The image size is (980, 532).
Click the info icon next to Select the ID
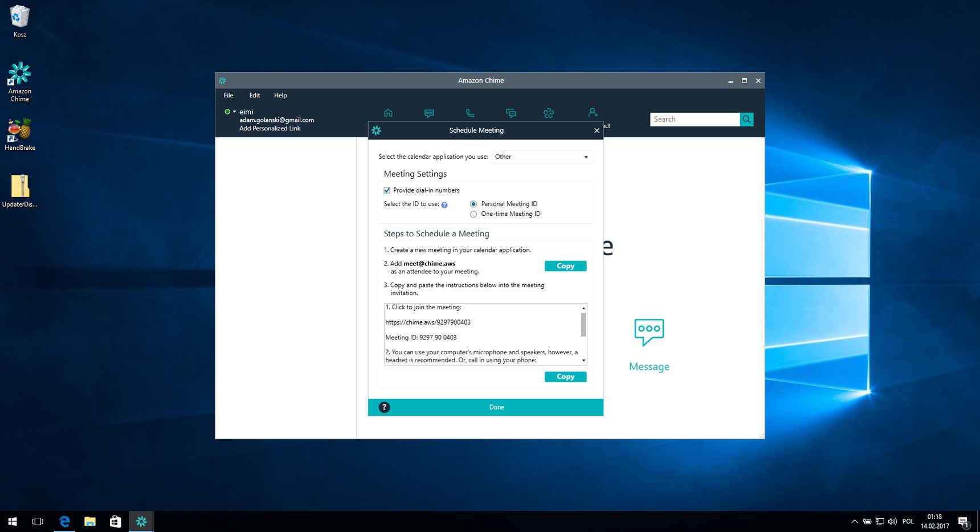pyautogui.click(x=444, y=205)
